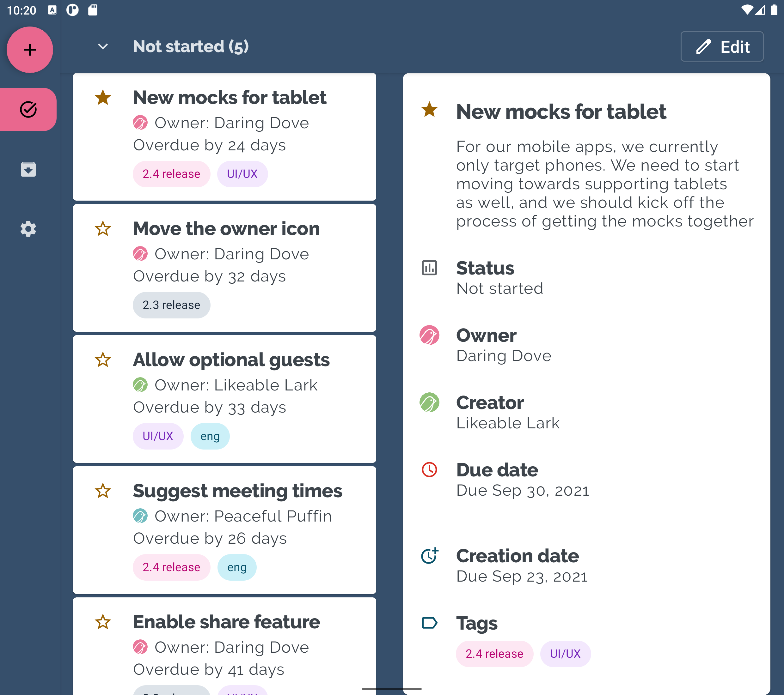Click the inbox/tray icon in left sidebar
This screenshot has height=695, width=784.
point(28,169)
